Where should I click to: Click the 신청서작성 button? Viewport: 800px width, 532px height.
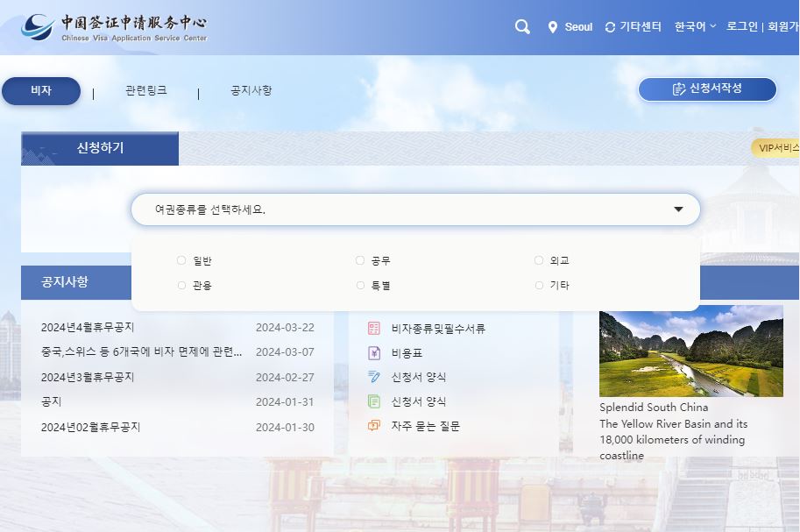(x=707, y=89)
